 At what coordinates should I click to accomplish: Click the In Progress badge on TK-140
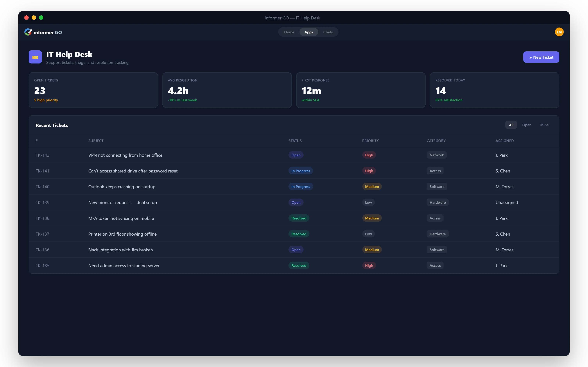coord(300,186)
